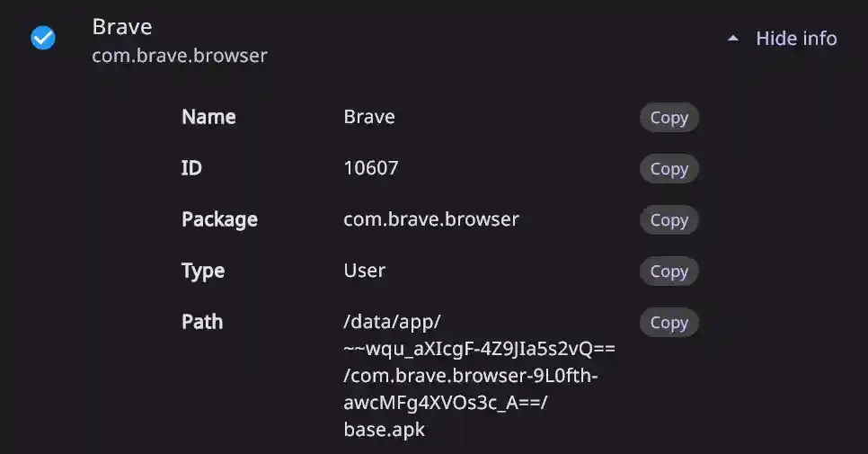
Task: Copy the APK Path value
Action: (x=669, y=323)
